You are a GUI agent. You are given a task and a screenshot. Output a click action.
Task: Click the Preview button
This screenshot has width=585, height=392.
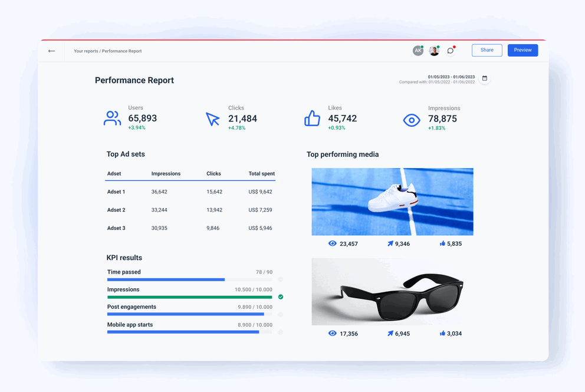522,50
